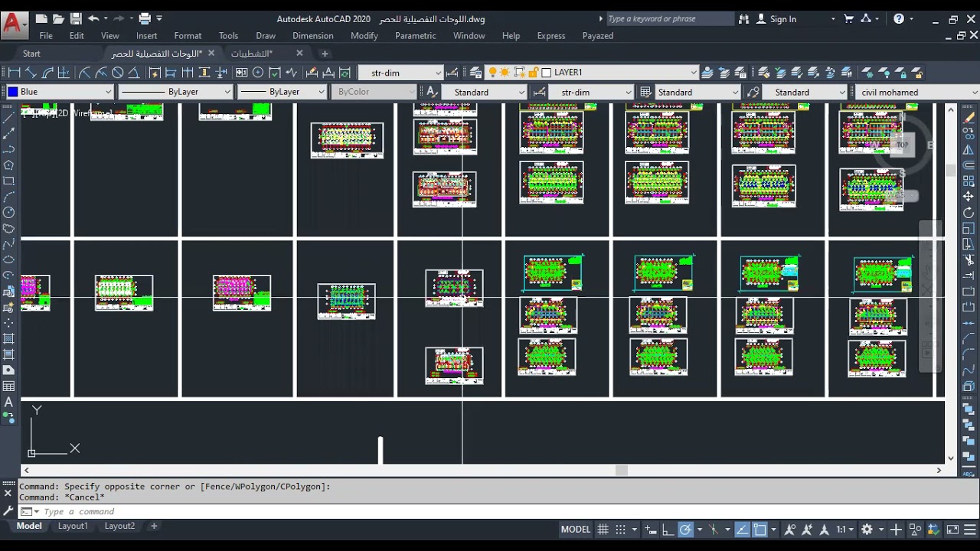The height and width of the screenshot is (551, 980).
Task: Open the Dimension menu
Action: tap(312, 36)
